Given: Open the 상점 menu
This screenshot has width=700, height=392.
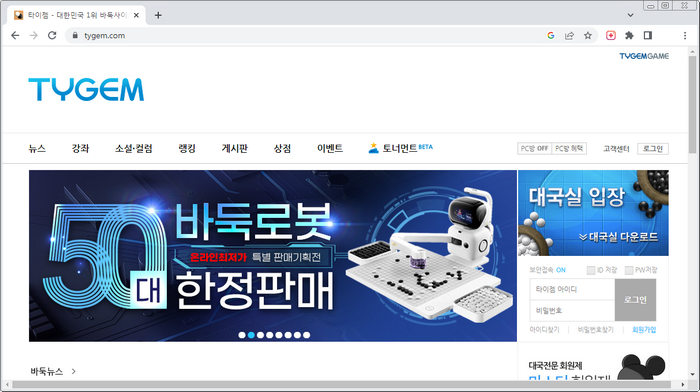Looking at the screenshot, I should [x=282, y=148].
